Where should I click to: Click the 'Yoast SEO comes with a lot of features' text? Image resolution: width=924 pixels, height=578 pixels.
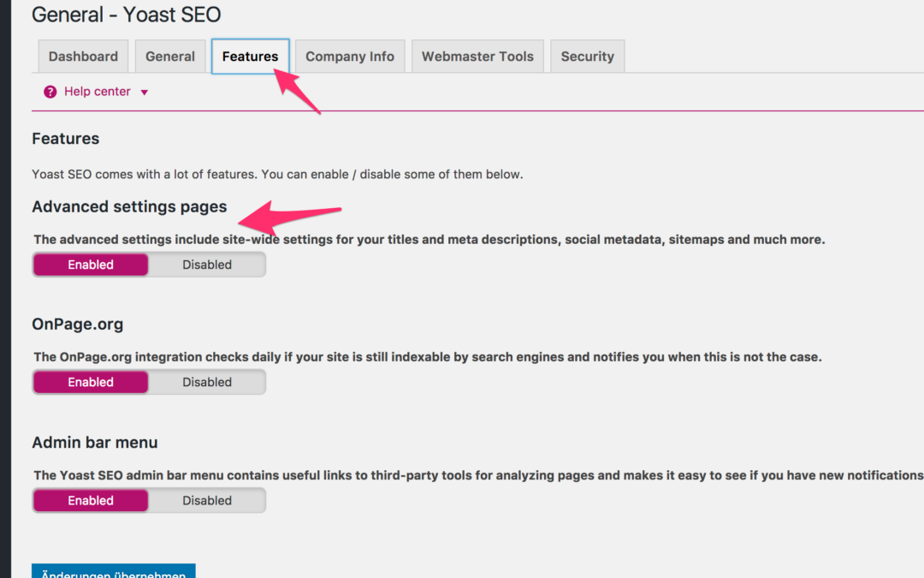(277, 175)
